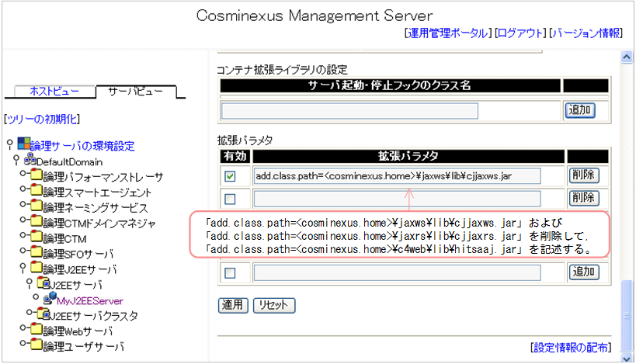636x364 pixels.
Task: Select 論理ユーザサーバ in the tree
Action: 84,347
